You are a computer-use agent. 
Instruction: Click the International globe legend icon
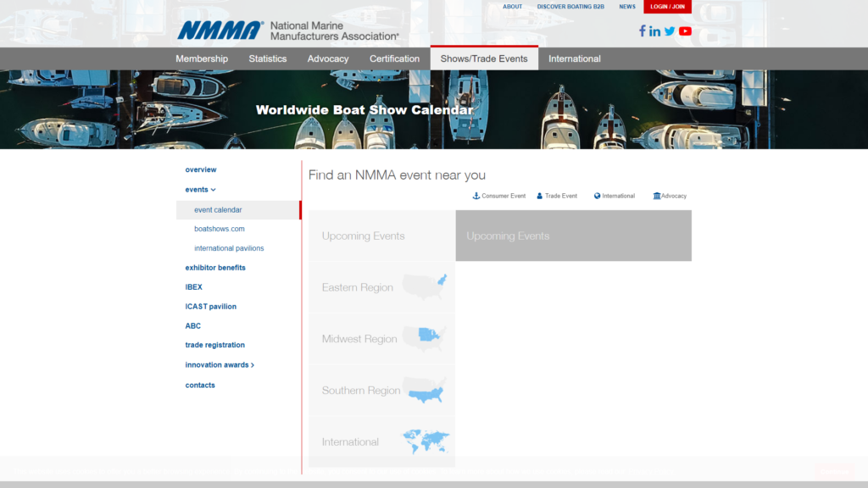[598, 196]
